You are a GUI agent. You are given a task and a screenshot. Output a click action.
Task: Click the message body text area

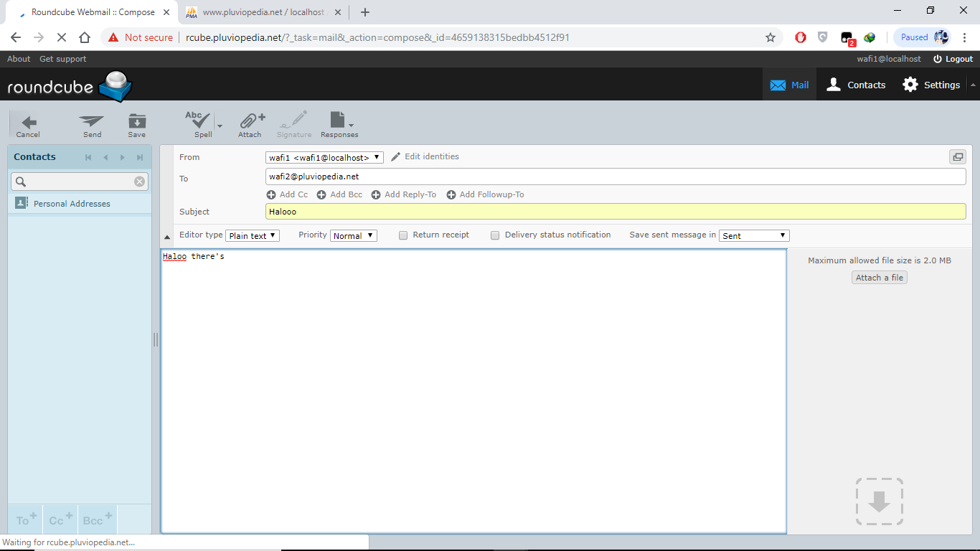coord(473,391)
